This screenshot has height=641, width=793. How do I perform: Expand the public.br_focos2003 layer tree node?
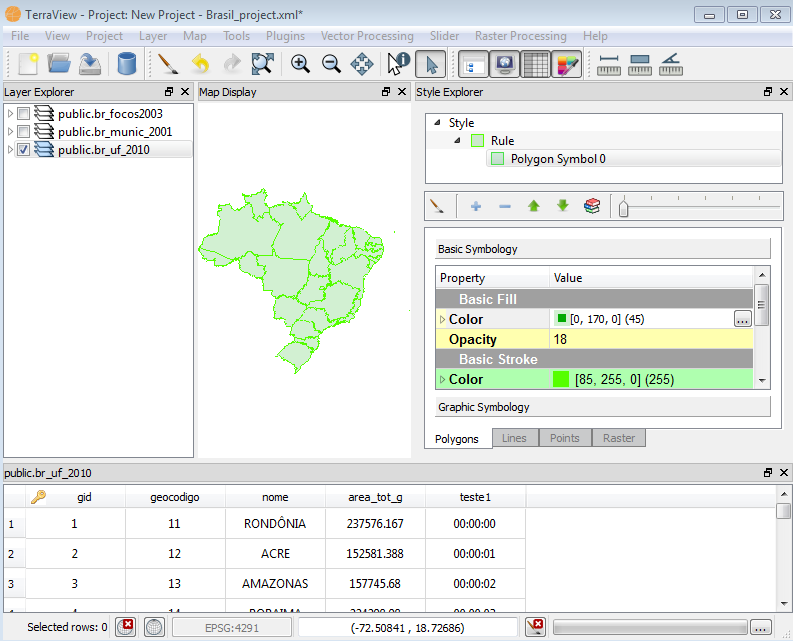[x=10, y=114]
